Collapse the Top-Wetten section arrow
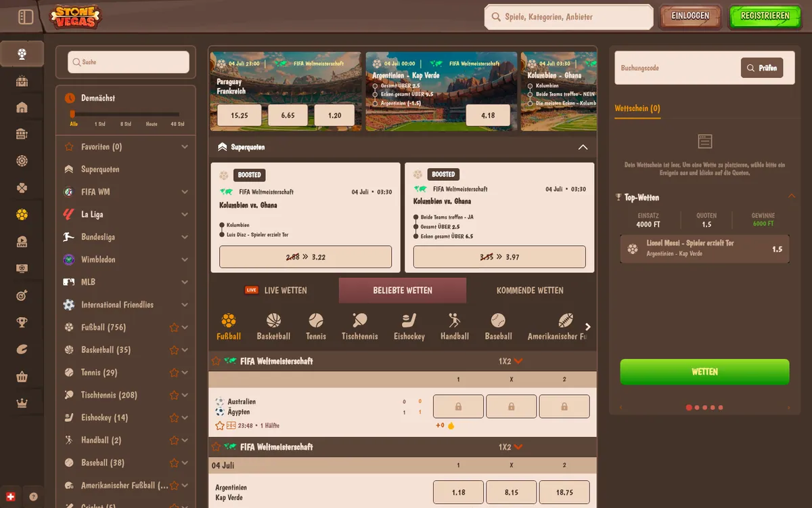The height and width of the screenshot is (508, 812). [792, 197]
